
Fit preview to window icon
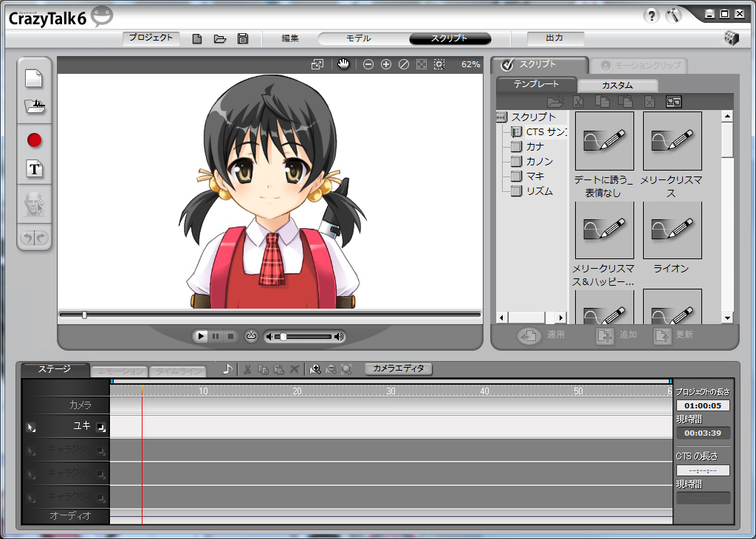(422, 64)
